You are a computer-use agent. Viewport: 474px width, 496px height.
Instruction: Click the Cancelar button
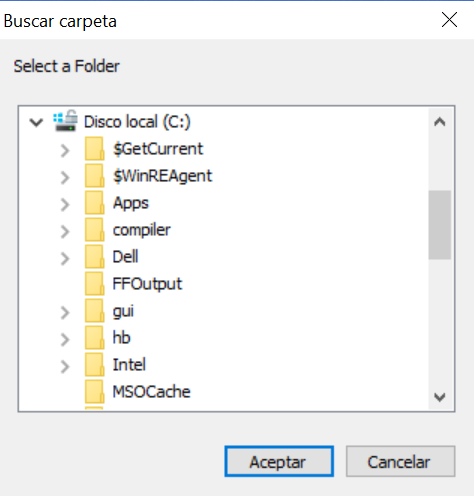(x=400, y=461)
